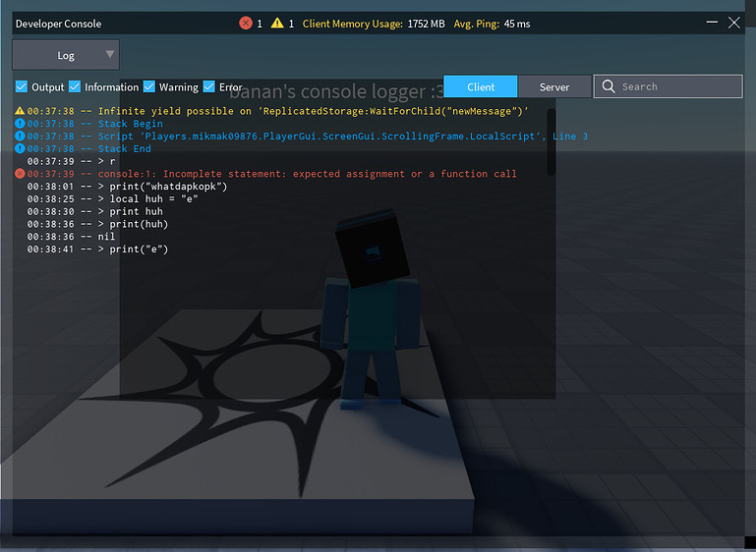The image size is (756, 552).
Task: Toggle the Error filter checkbox
Action: (x=208, y=87)
